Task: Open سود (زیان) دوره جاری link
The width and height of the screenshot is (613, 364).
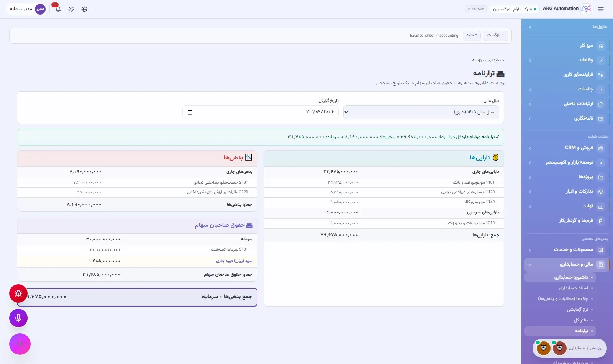Action: [x=234, y=261]
